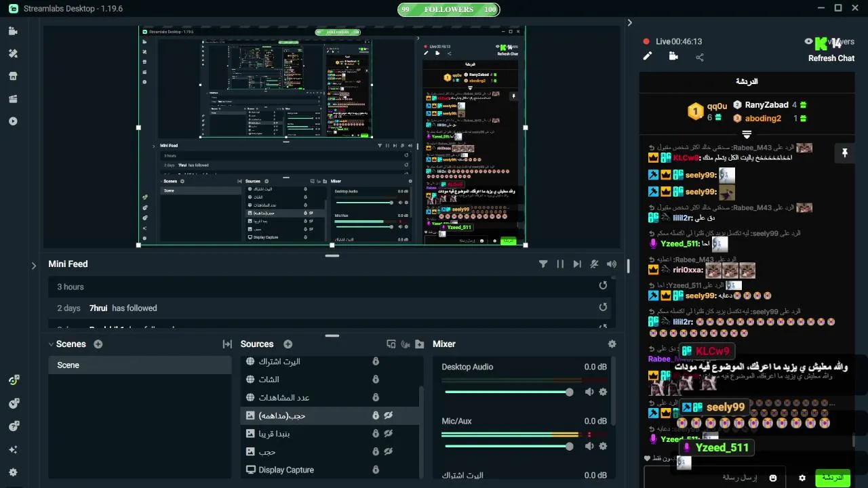Screen dimensions: 868x488
Task: Select the الشات source row
Action: tap(330, 380)
